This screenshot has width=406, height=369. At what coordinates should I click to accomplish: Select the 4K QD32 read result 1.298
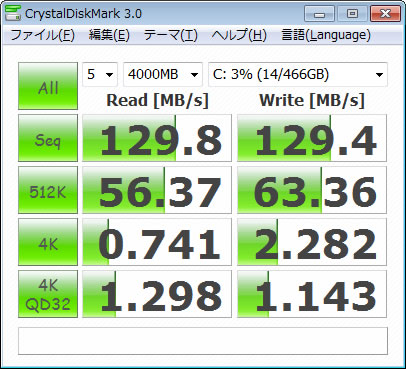(x=157, y=294)
